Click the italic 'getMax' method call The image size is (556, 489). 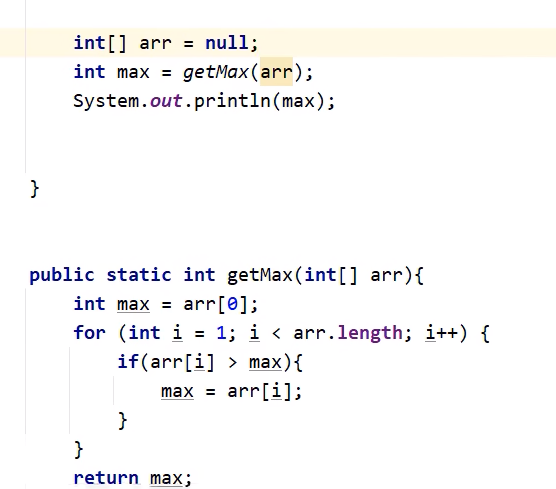click(x=216, y=73)
